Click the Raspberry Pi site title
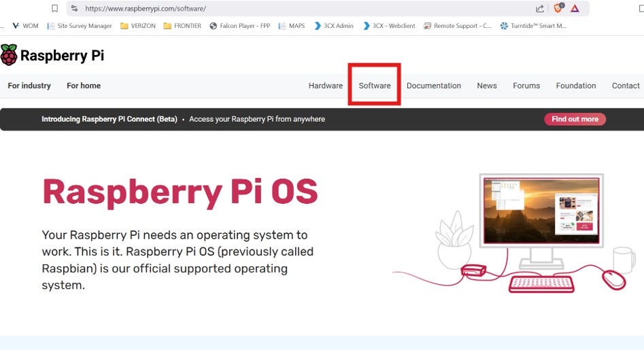Viewport: 644px width, 350px height. [62, 56]
